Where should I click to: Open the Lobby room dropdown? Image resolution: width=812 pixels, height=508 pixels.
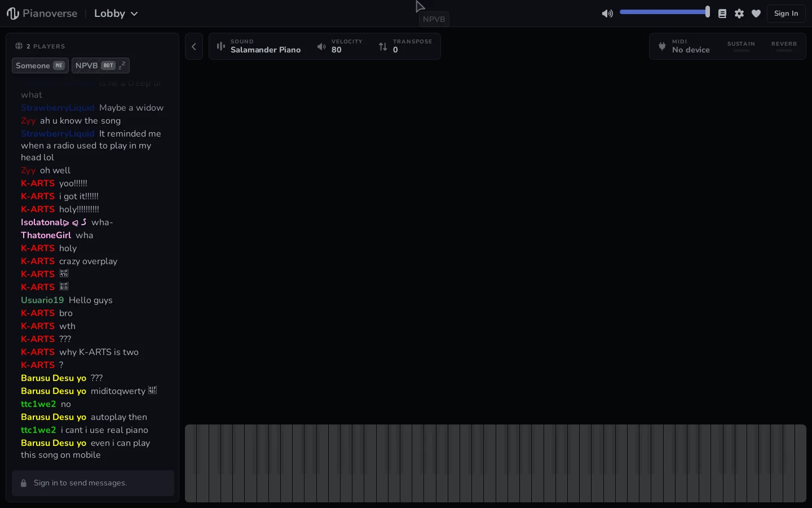pyautogui.click(x=116, y=14)
